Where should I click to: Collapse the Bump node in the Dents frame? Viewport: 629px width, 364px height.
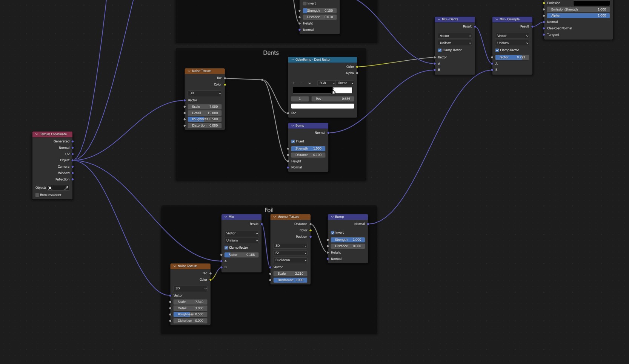click(x=292, y=125)
